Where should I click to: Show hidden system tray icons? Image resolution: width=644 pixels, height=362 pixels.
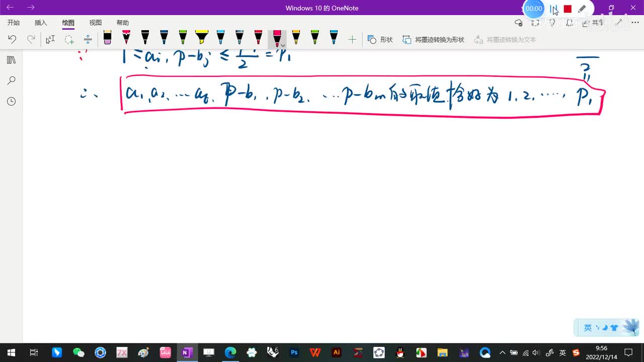point(502,352)
